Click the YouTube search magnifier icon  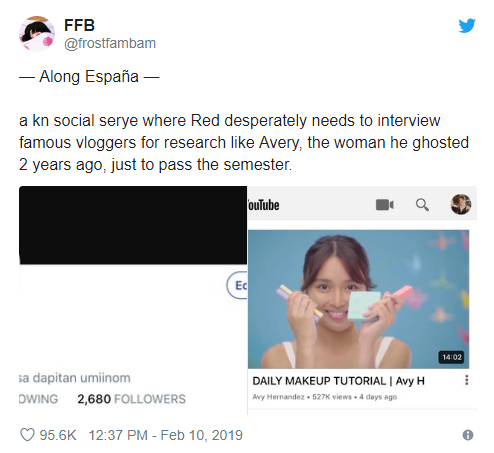[422, 205]
